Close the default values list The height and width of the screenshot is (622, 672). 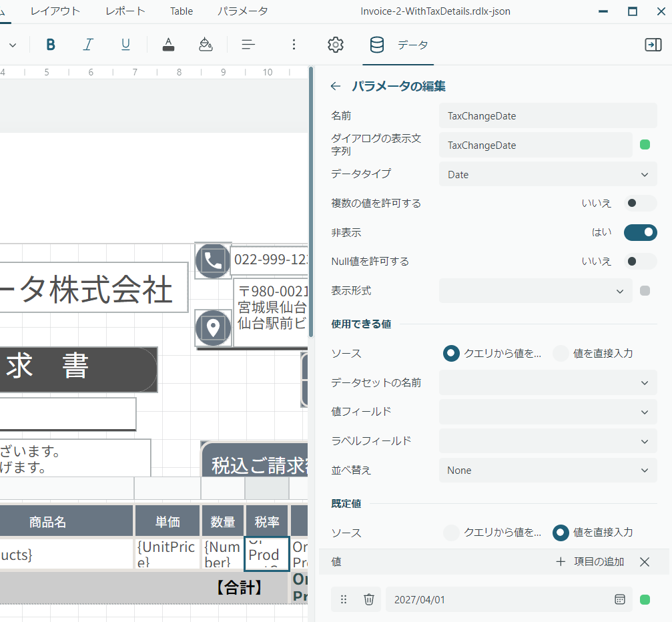[x=645, y=561]
